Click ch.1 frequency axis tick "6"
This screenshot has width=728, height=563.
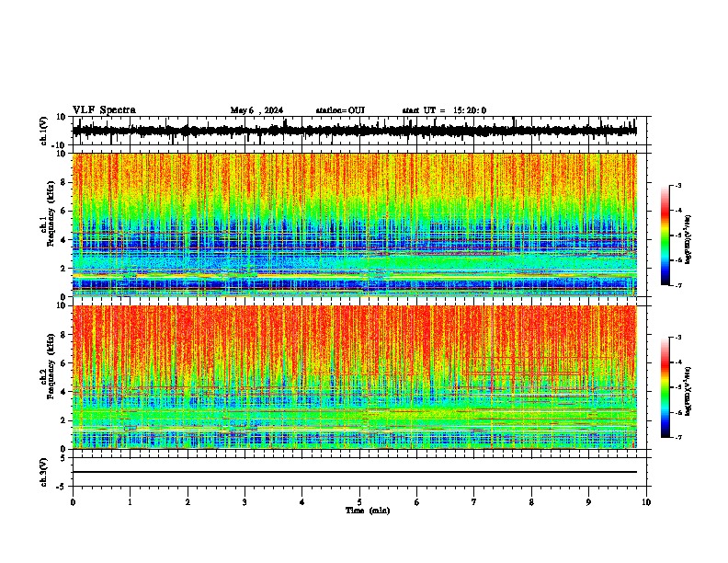(63, 211)
